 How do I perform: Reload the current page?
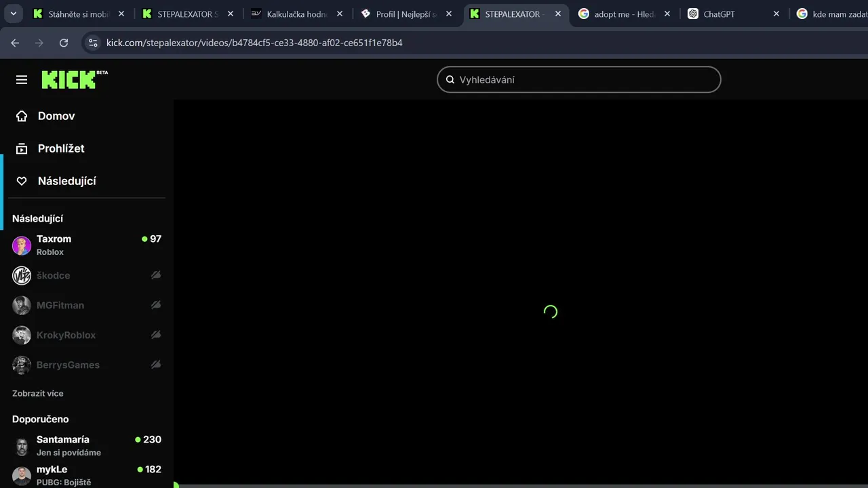point(64,43)
